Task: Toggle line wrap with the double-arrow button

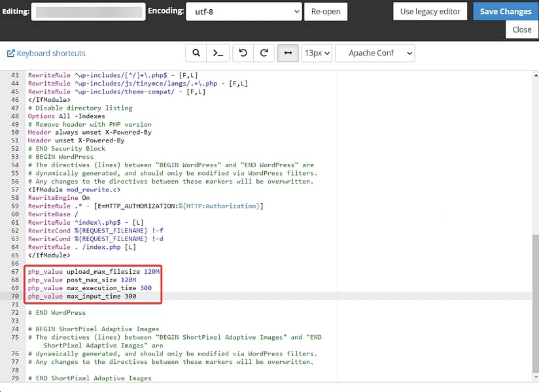Action: tap(287, 53)
